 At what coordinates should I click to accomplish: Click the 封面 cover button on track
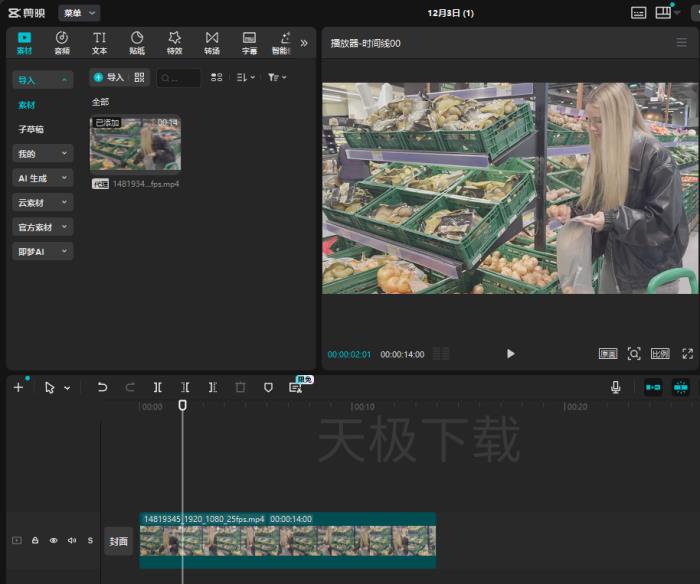118,541
